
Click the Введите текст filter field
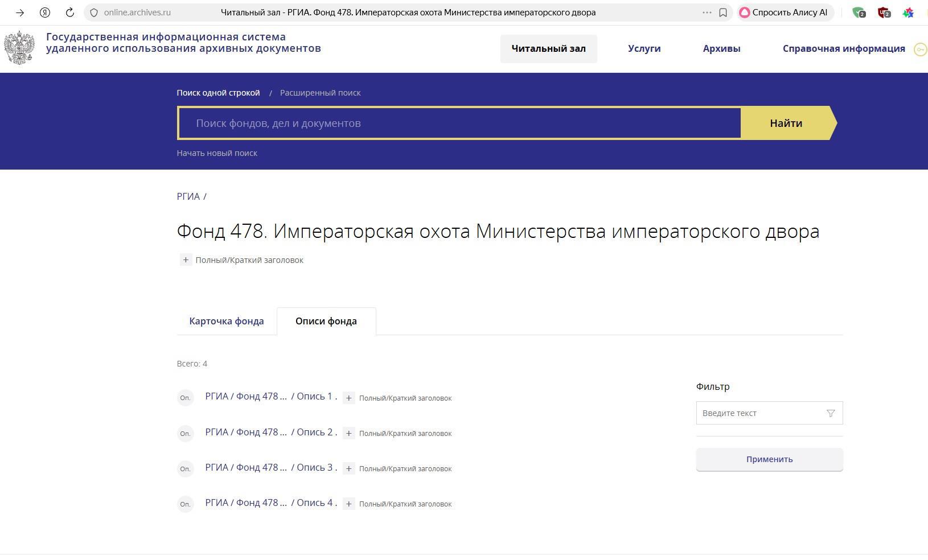[x=760, y=413]
